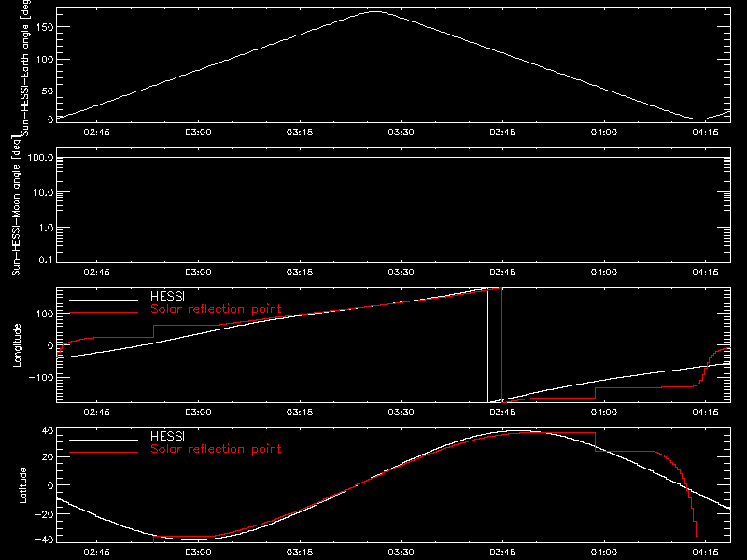Click 150 tick on Earth angle axis

(45, 27)
